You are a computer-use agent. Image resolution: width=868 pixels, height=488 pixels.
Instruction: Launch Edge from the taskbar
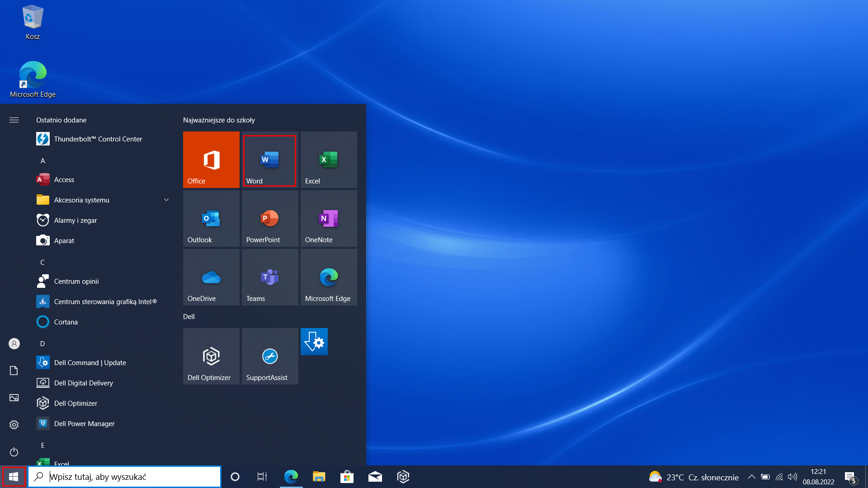click(291, 477)
